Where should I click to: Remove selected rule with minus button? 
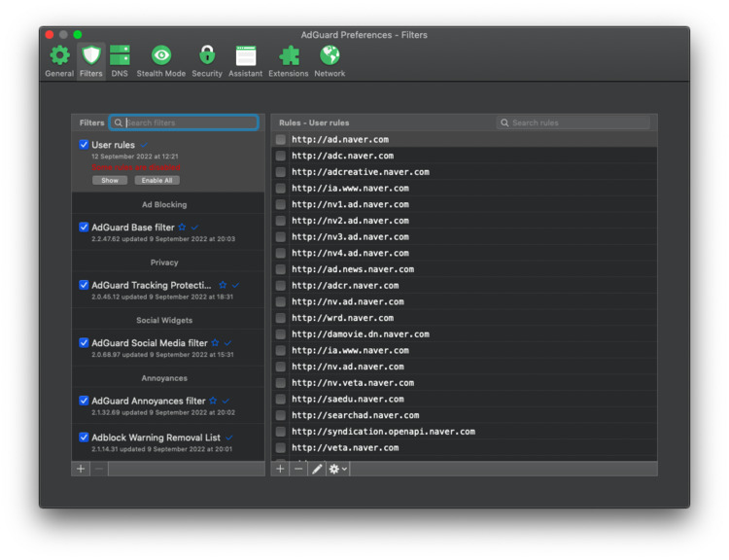(298, 469)
